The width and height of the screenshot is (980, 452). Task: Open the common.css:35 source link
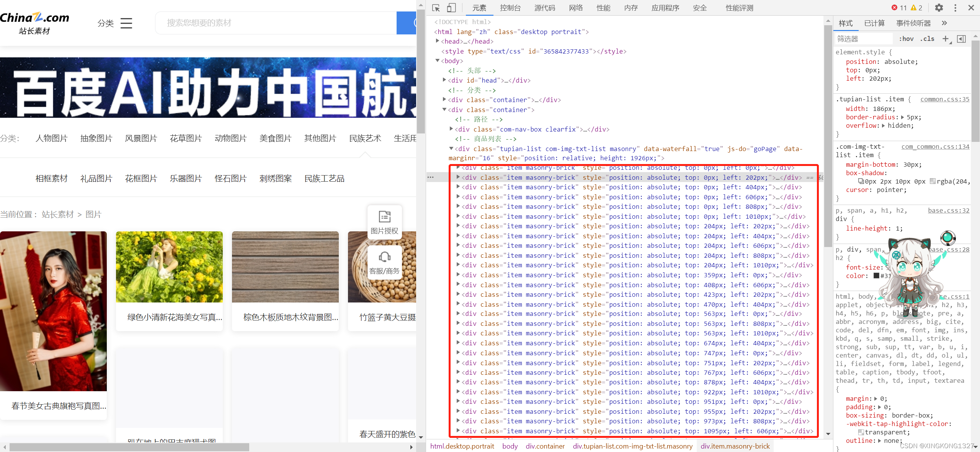tap(945, 99)
